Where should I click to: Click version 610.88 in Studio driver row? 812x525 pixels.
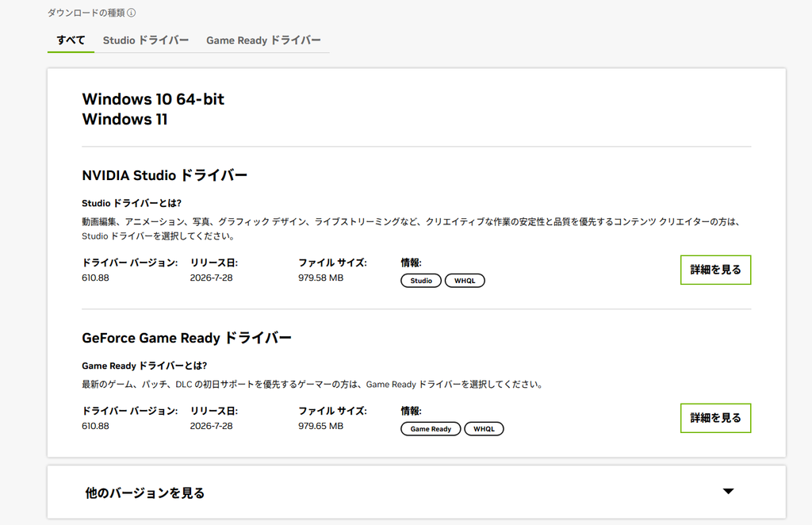(95, 278)
